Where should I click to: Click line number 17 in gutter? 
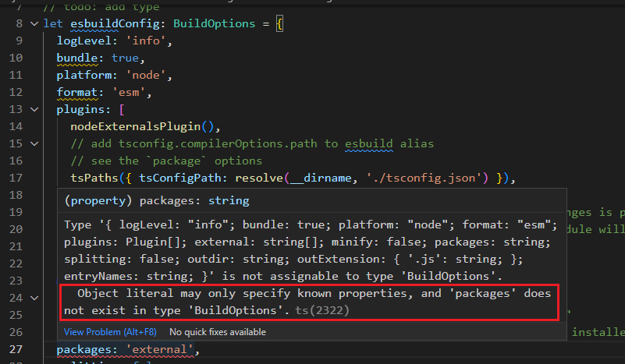(x=16, y=178)
